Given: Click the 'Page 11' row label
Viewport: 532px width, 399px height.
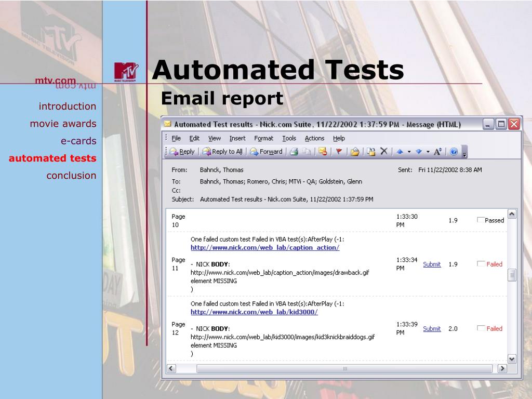Looking at the screenshot, I should [x=179, y=264].
